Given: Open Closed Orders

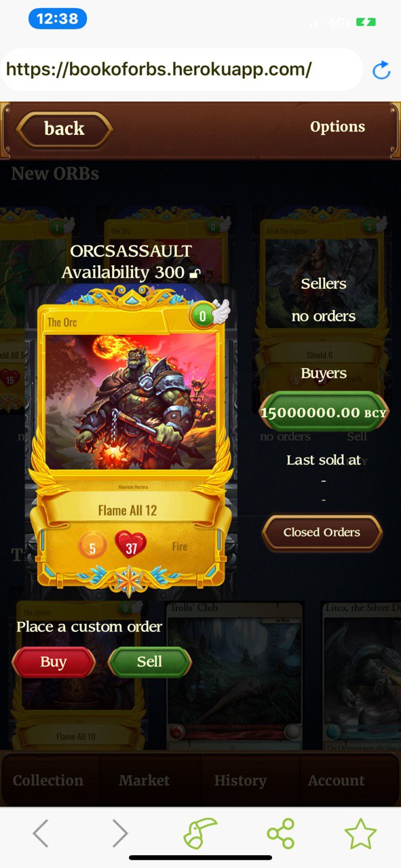Looking at the screenshot, I should coord(322,532).
